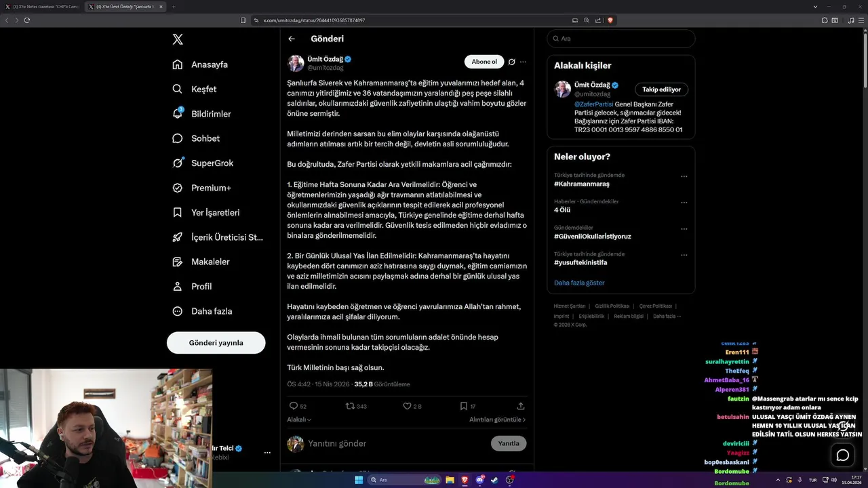Open Premium+ in the sidebar
868x488 pixels.
click(202, 188)
